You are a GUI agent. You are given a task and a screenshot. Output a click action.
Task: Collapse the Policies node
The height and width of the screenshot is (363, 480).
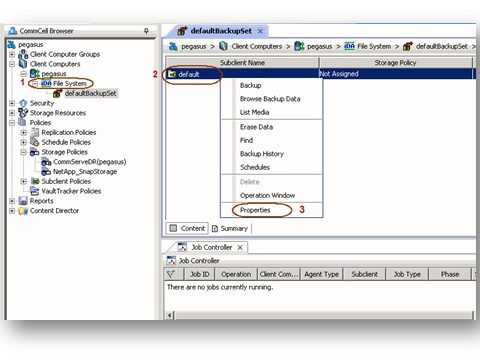click(12, 123)
